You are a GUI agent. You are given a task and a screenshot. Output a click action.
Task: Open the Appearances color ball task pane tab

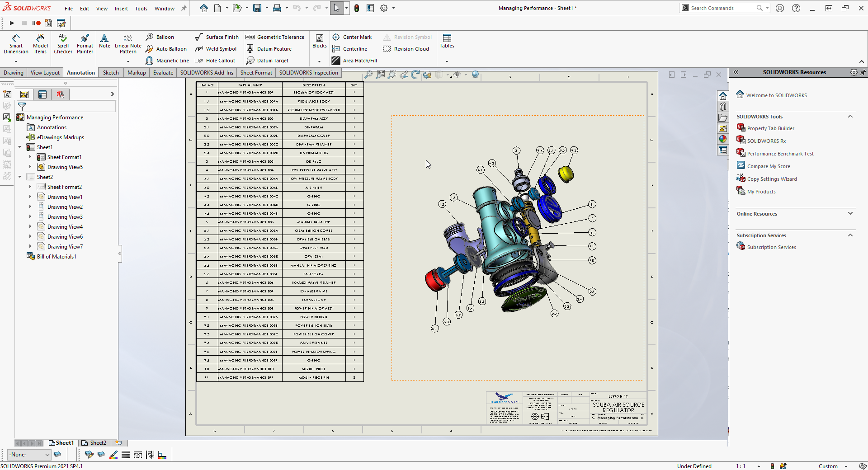pos(723,139)
